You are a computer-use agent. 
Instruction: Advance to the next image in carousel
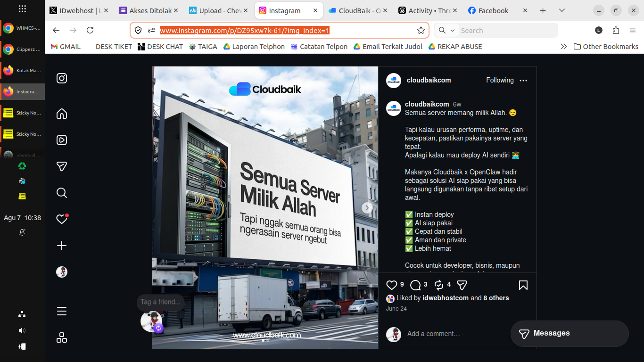click(367, 207)
